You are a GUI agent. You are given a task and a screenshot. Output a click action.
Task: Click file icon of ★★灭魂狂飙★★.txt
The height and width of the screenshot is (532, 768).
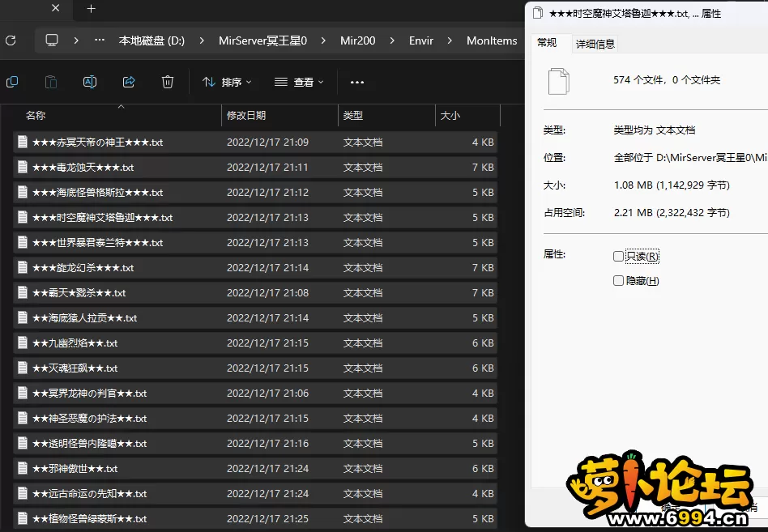[23, 368]
